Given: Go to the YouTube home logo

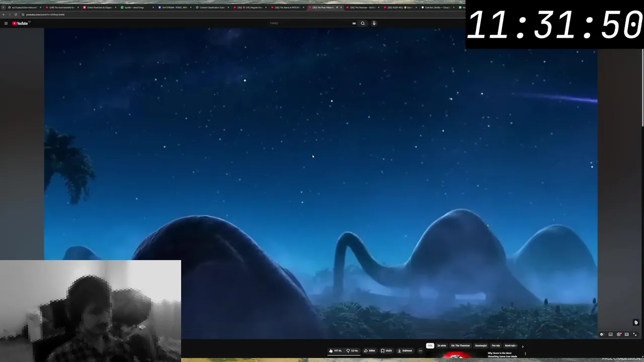Looking at the screenshot, I should pyautogui.click(x=20, y=23).
